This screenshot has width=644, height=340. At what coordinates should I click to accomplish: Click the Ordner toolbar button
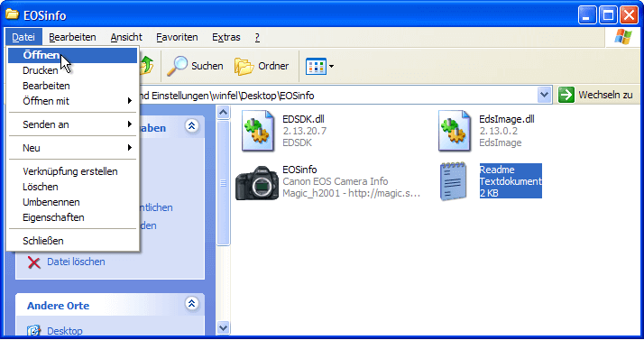pyautogui.click(x=262, y=66)
